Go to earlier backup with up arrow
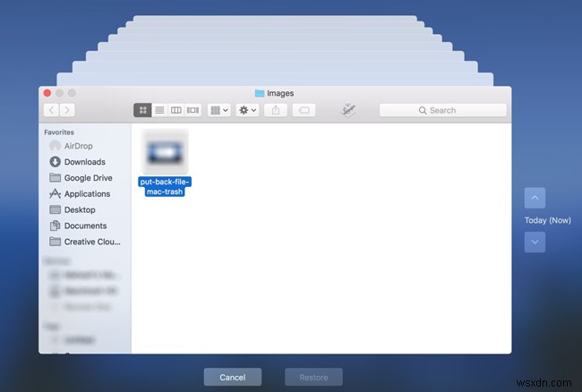 coord(535,198)
